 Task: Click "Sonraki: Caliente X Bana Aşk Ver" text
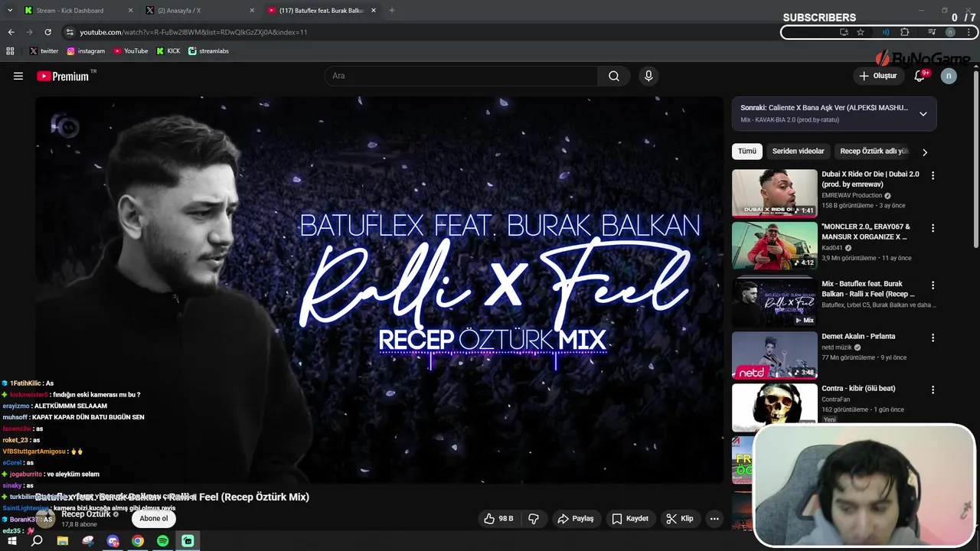(824, 108)
